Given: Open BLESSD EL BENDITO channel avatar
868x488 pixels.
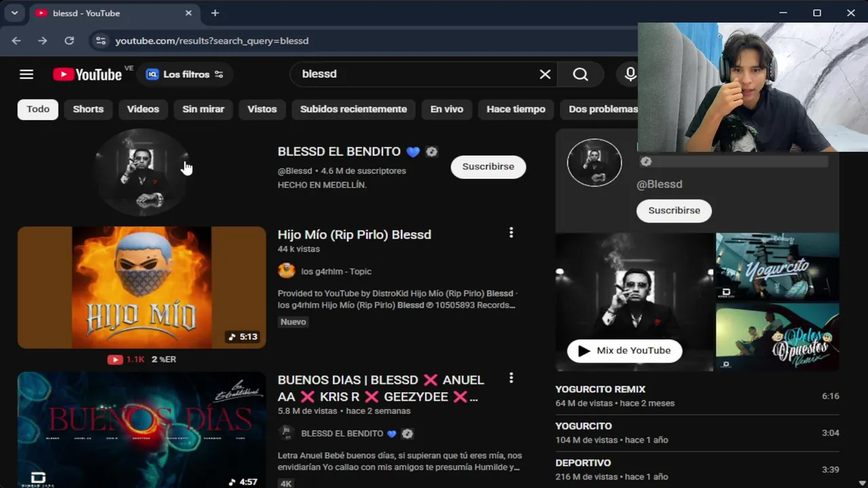Looking at the screenshot, I should (142, 171).
